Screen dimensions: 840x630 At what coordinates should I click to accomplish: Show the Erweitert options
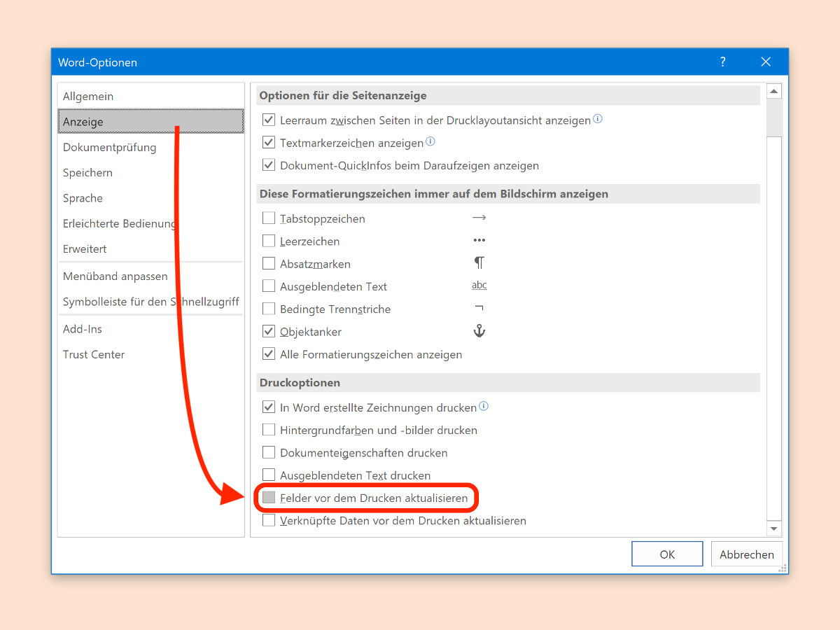[150, 248]
